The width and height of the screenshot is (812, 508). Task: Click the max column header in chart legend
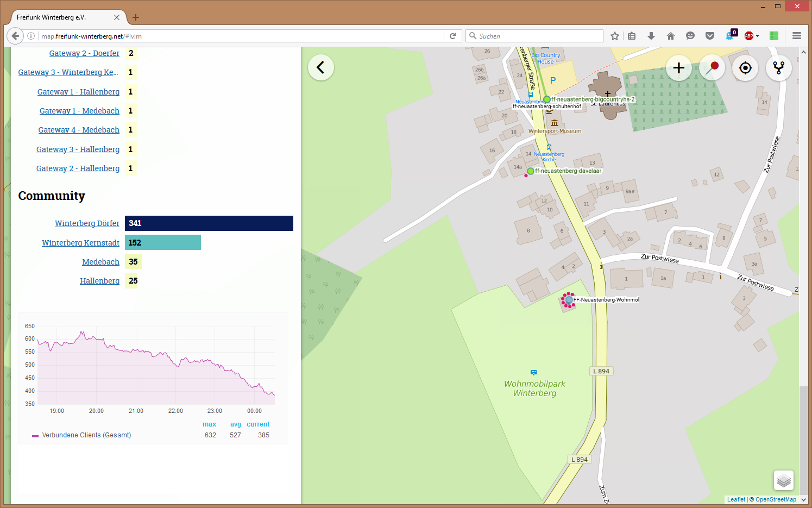point(209,424)
